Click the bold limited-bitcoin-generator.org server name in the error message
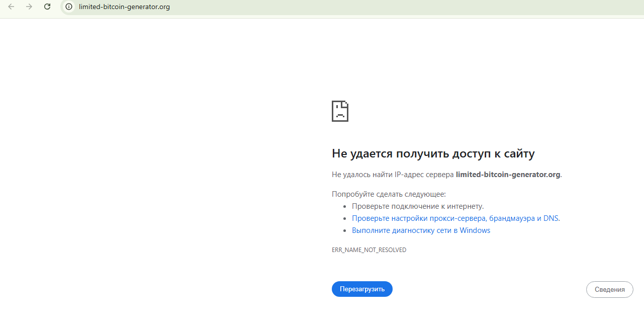 click(508, 175)
